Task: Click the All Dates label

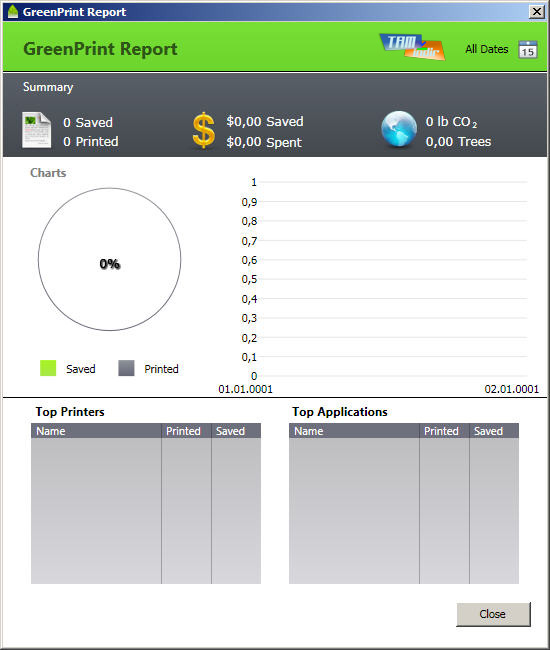Action: [487, 49]
